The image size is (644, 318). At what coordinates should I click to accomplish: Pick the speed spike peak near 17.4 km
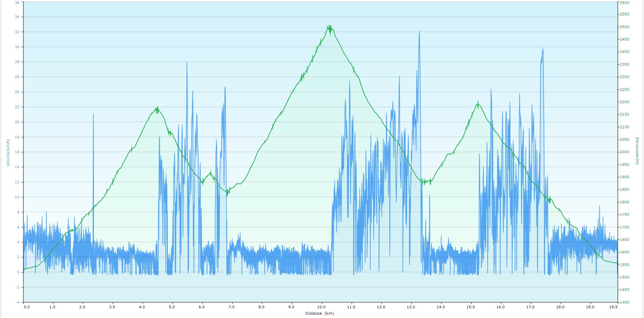click(543, 50)
